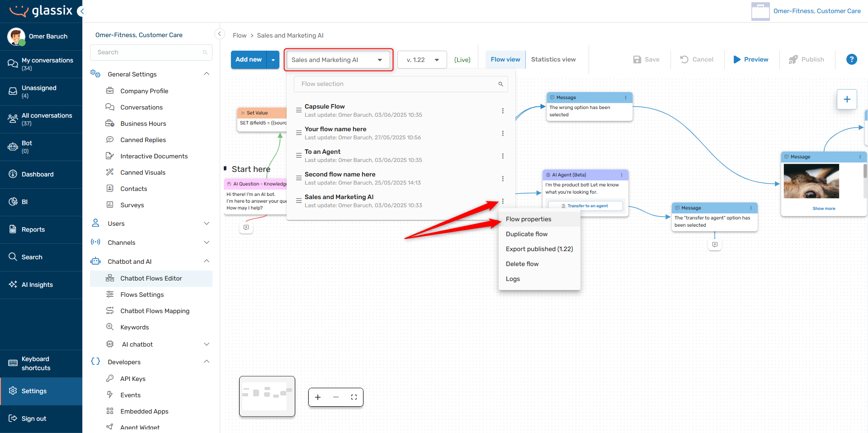Click the settings Search field
Screen dimensions: 868x433
(x=151, y=52)
